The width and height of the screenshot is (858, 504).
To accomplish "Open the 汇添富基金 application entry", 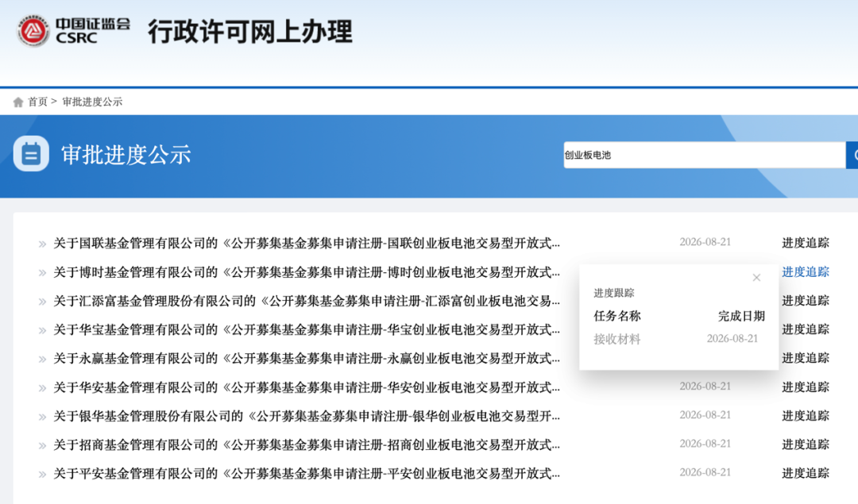I will point(307,301).
